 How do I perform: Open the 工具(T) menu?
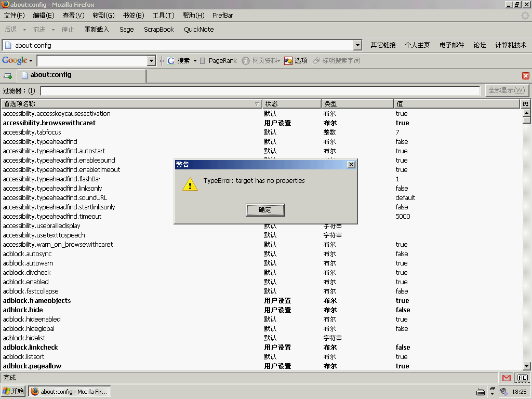pos(163,15)
